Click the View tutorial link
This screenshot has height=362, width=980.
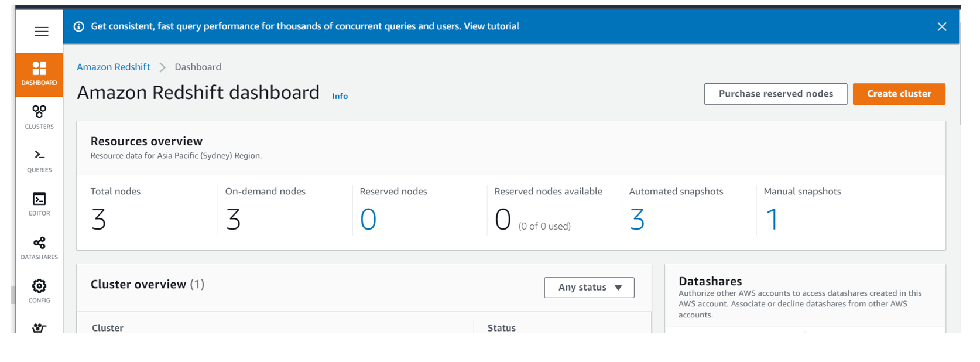(491, 26)
